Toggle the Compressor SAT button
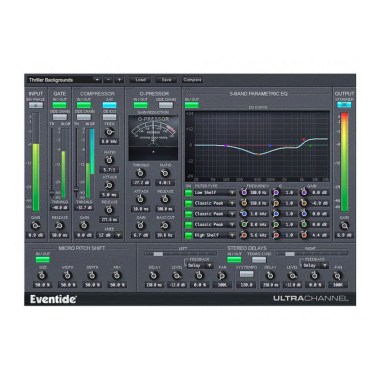The width and height of the screenshot is (380, 380). point(109,105)
